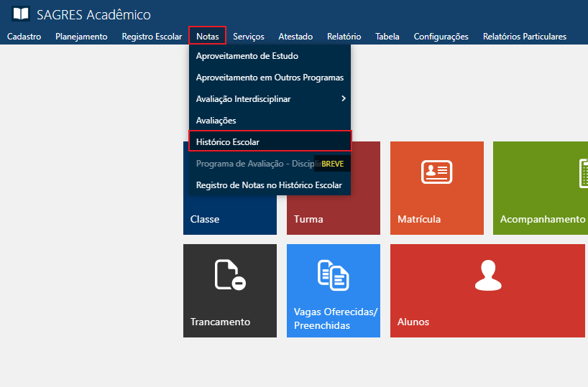The height and width of the screenshot is (387, 588).
Task: Click the Trancamento document icon
Action: (x=230, y=275)
